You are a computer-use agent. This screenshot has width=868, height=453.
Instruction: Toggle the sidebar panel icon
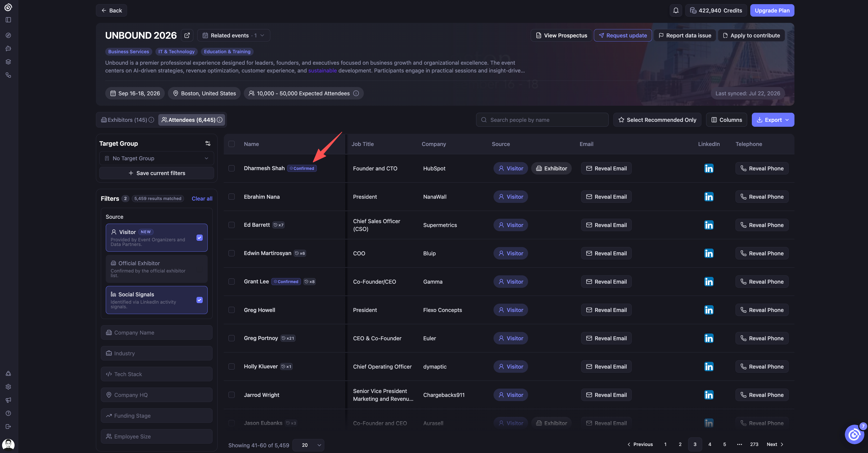[8, 20]
